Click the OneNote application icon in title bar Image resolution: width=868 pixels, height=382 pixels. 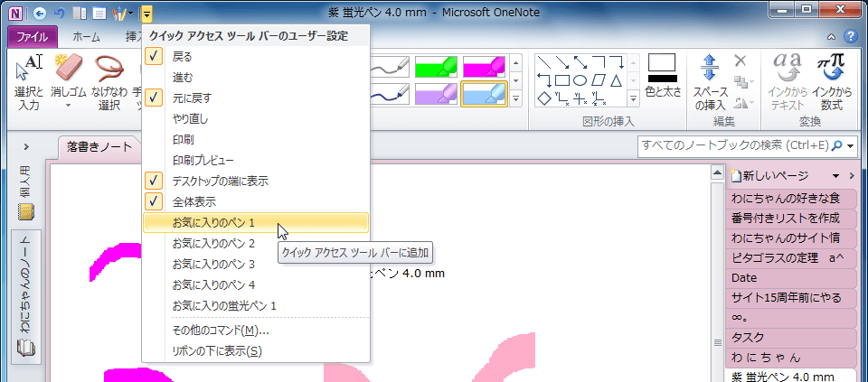16,12
